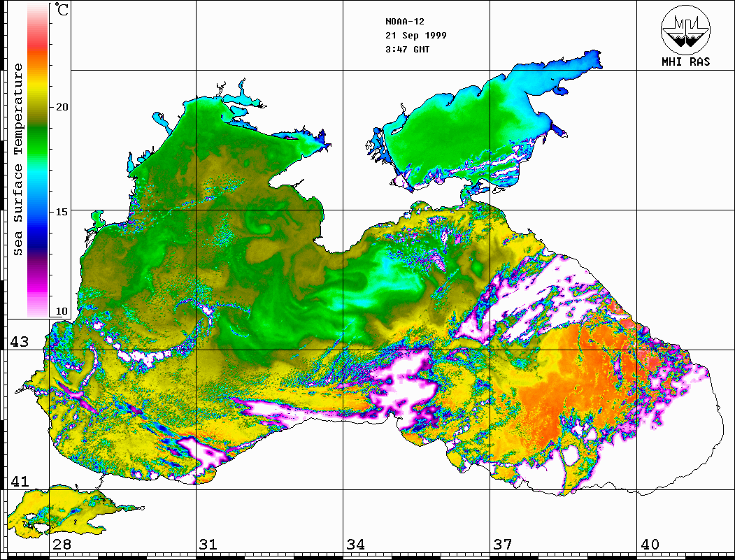Viewport: 735px width, 560px height.
Task: Click the temperature color scale bar
Action: [38, 161]
